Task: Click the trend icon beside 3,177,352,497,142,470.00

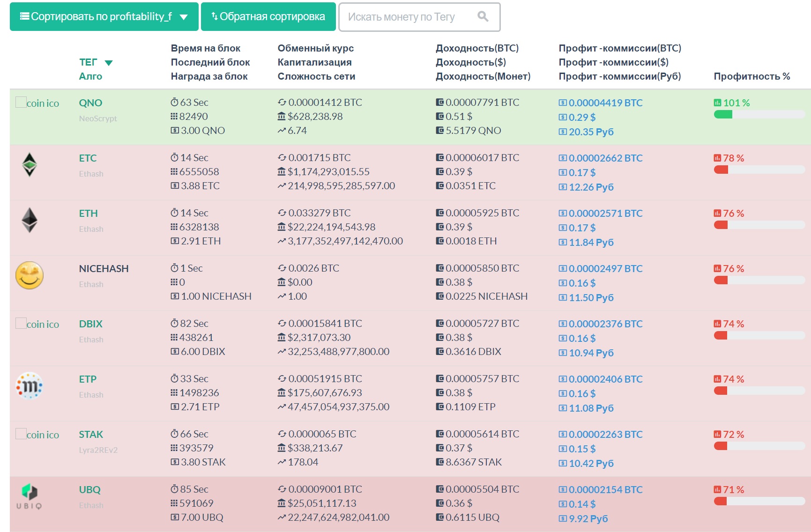Action: coord(282,241)
